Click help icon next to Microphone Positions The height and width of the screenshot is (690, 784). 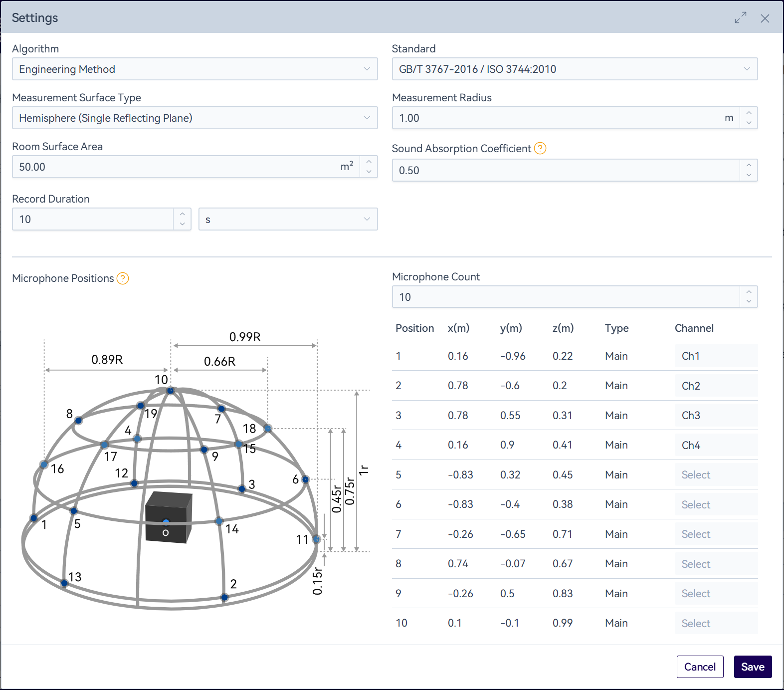tap(123, 278)
